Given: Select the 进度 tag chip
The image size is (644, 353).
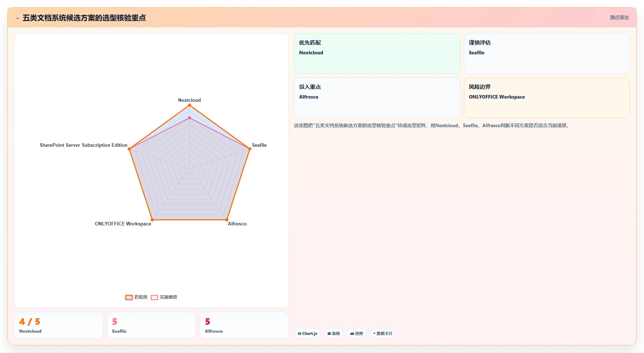Looking at the screenshot, I should pyautogui.click(x=357, y=333).
